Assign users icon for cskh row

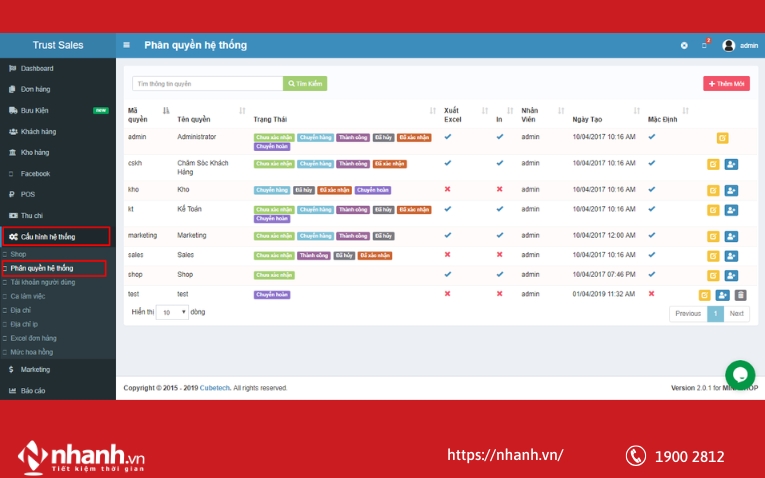click(731, 164)
